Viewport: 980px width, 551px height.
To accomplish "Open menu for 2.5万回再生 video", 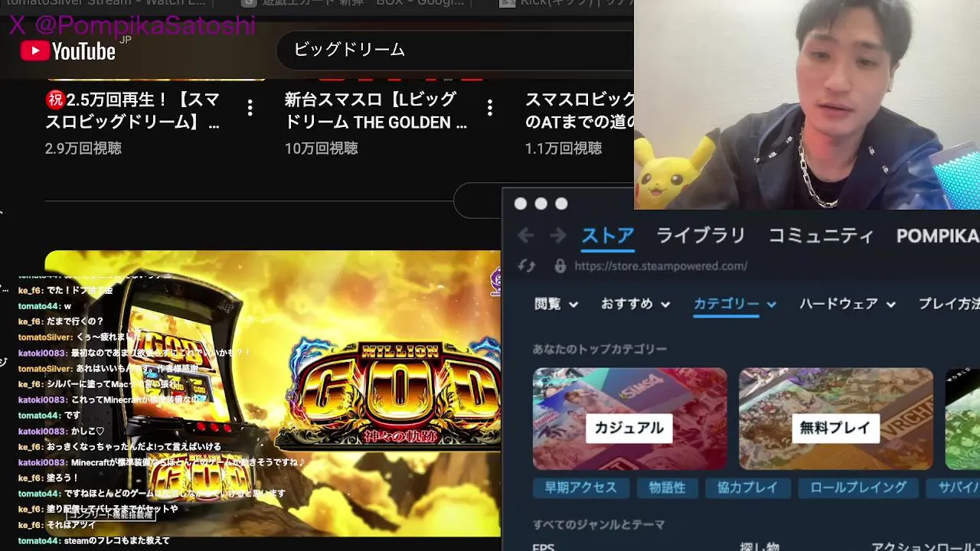I will [x=250, y=108].
